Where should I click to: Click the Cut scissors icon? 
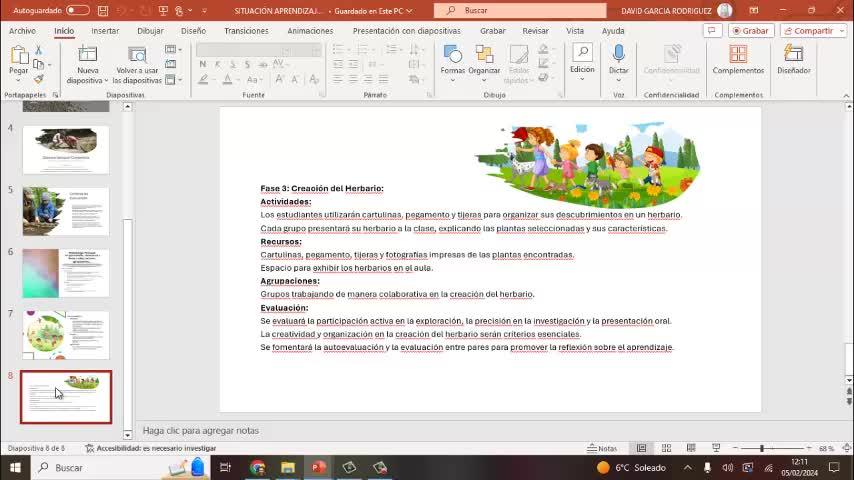(x=39, y=50)
